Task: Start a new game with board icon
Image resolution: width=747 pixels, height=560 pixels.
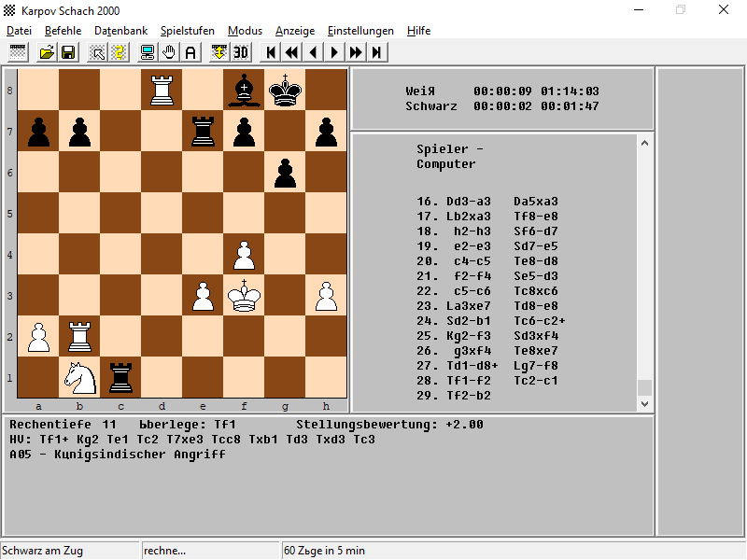Action: (x=18, y=52)
